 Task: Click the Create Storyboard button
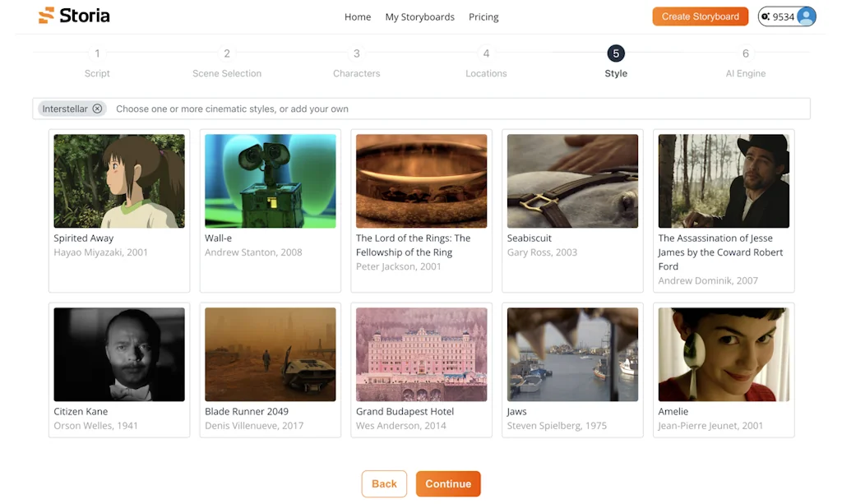point(701,16)
